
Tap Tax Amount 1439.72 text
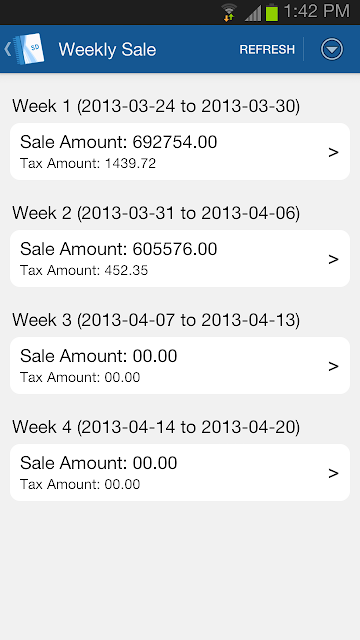click(88, 164)
